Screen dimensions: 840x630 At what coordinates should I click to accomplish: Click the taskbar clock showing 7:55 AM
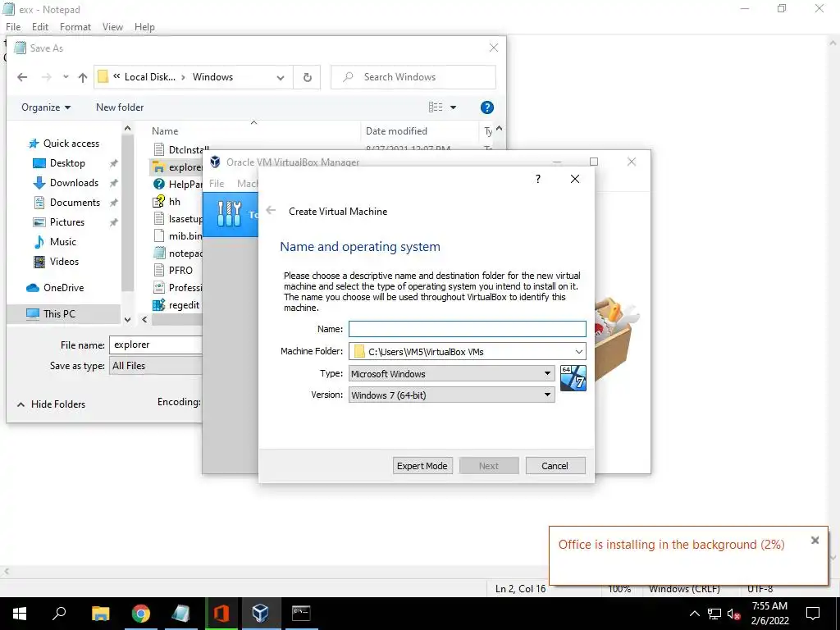[769, 614]
